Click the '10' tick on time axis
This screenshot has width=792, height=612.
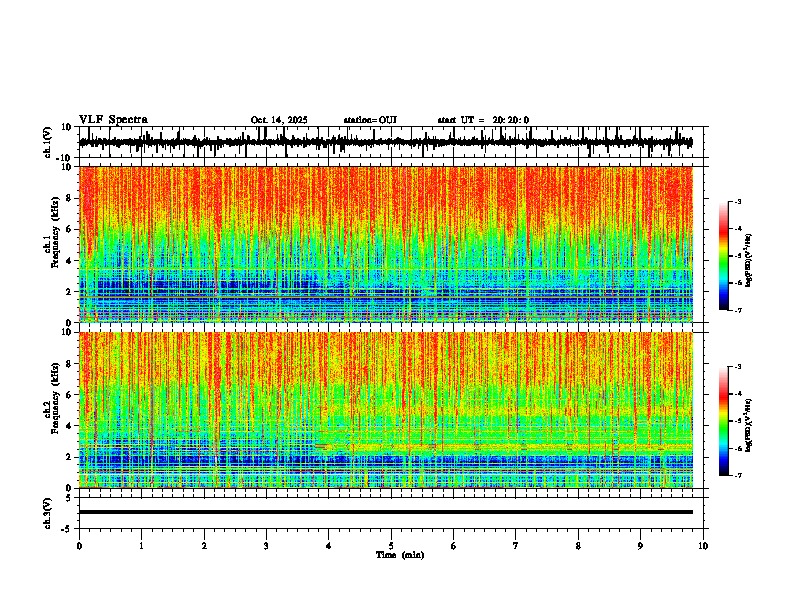tap(703, 546)
